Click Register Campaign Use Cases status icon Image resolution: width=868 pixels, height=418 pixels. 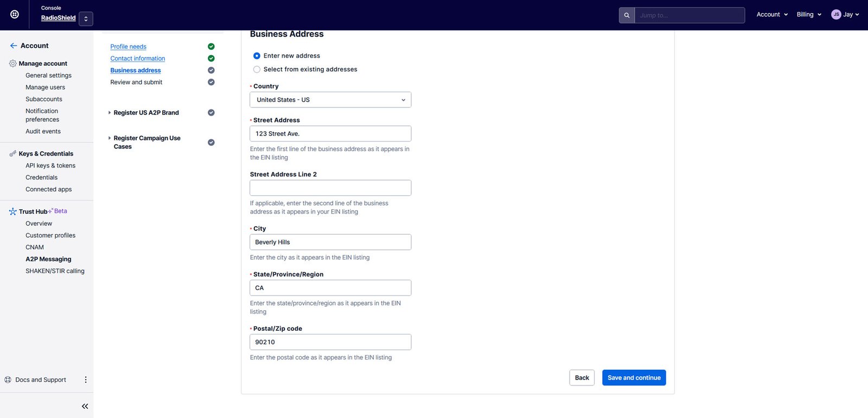(x=211, y=143)
